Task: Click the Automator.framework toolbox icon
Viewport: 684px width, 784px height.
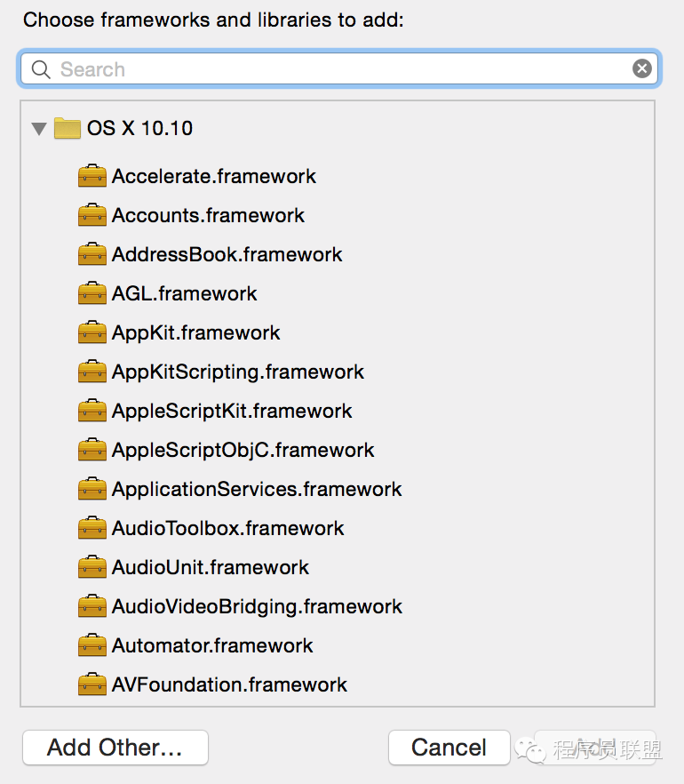Action: (x=92, y=645)
